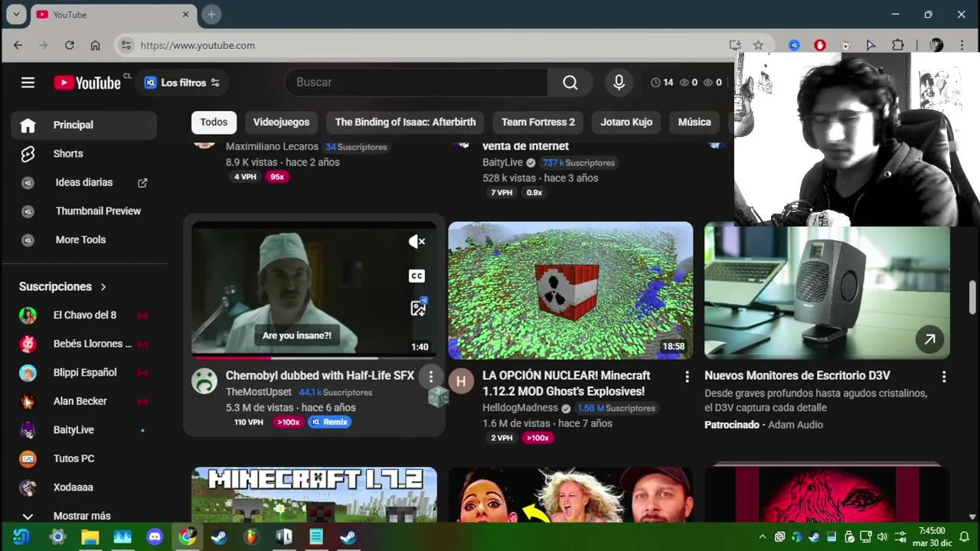Open Alan Becker subscription channel

click(84, 401)
